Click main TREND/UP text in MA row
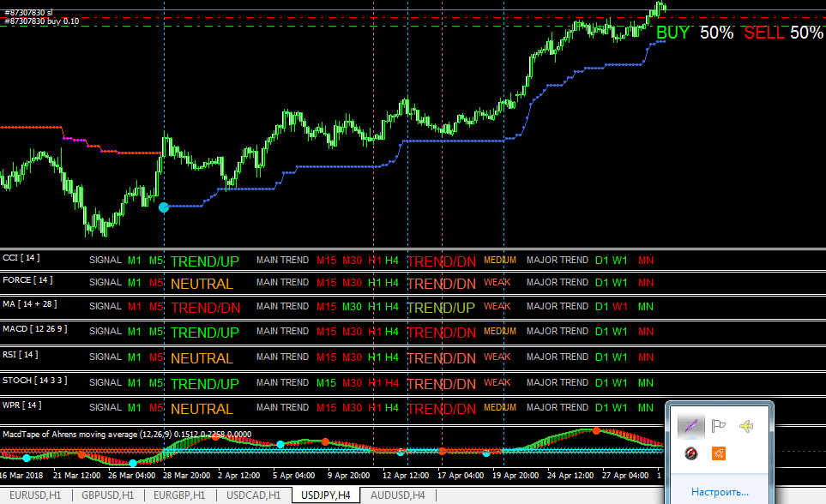Viewport: 826px width, 504px height. point(442,308)
